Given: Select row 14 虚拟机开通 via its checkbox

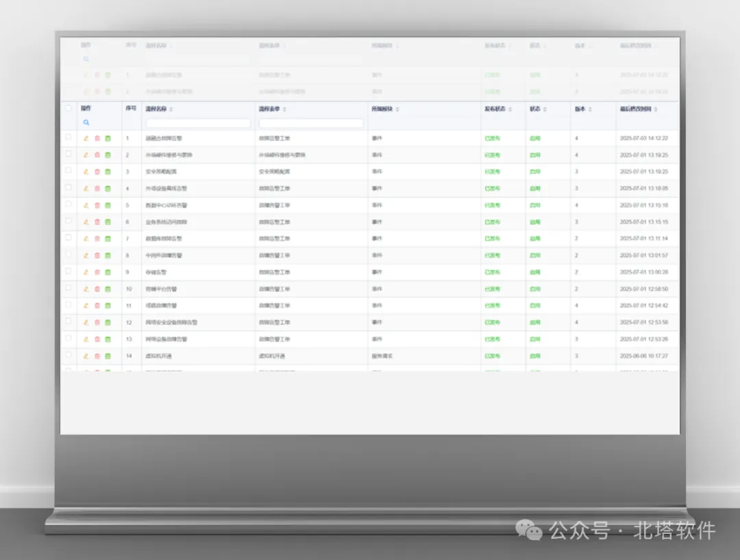Looking at the screenshot, I should pos(69,355).
